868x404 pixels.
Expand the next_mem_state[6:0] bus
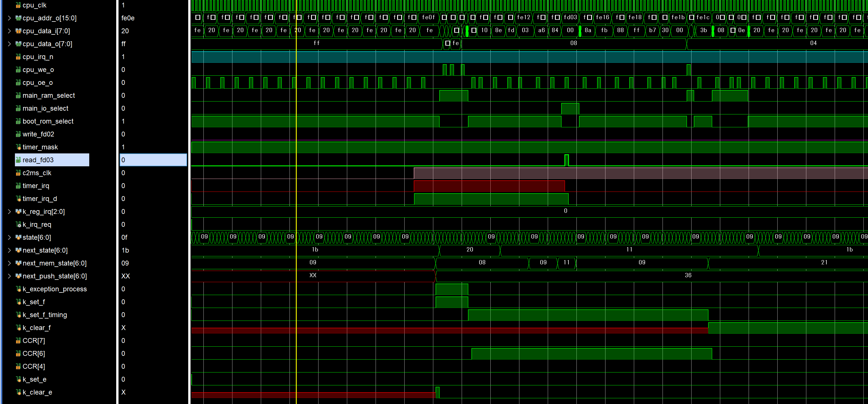point(9,263)
